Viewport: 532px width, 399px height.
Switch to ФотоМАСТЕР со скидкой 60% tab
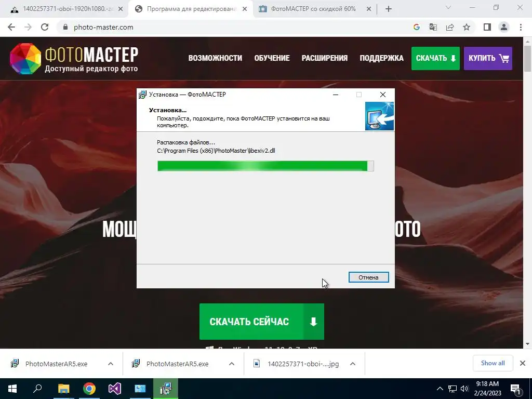(313, 9)
